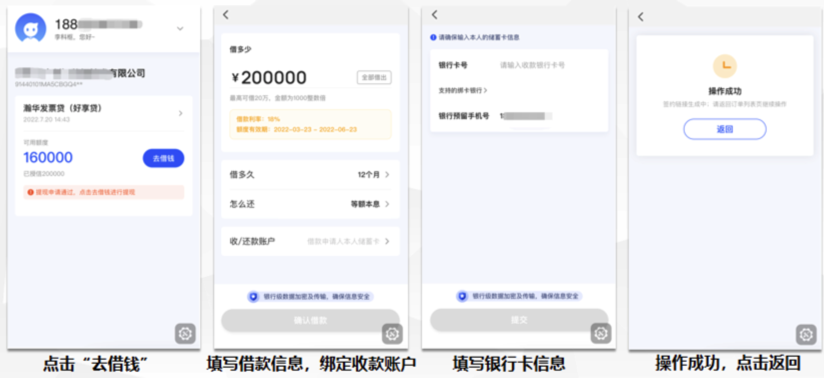Tap shield icon above the 确认借款 button

(253, 297)
